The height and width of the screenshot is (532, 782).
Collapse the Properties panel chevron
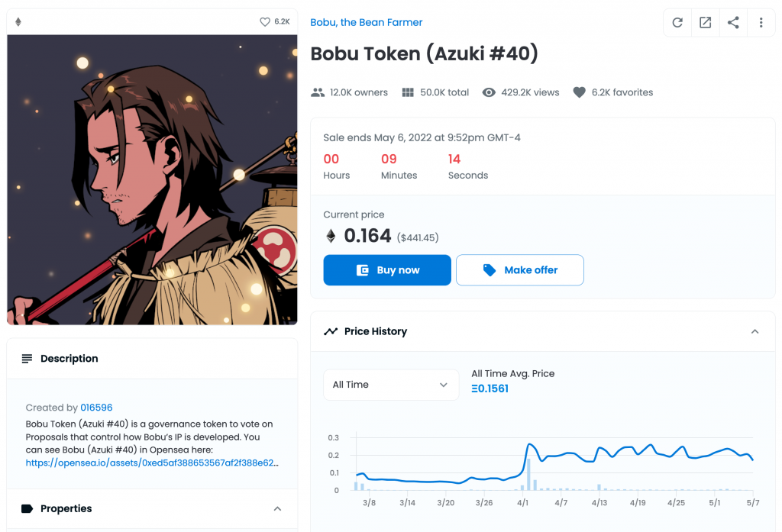coord(278,508)
